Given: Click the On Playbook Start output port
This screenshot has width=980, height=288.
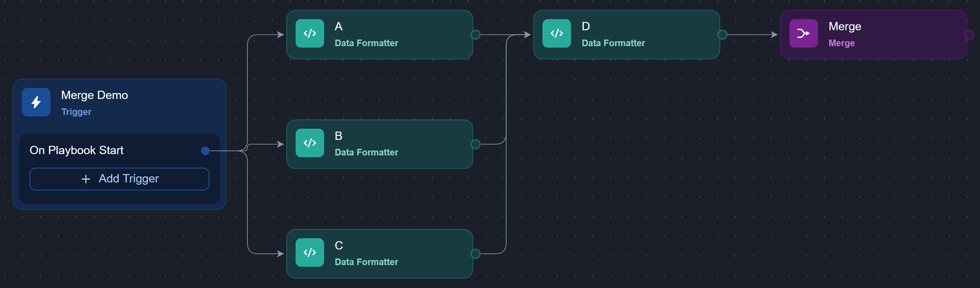Looking at the screenshot, I should [x=205, y=151].
